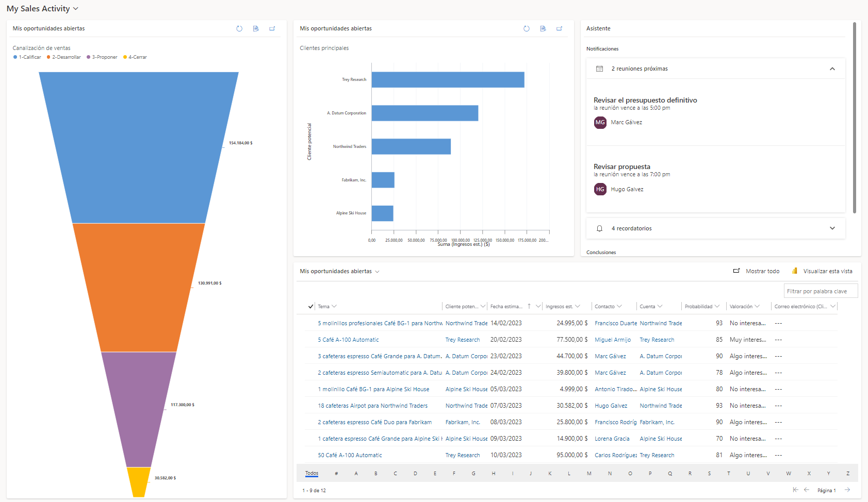The width and height of the screenshot is (868, 502).
Task: View records icon in funnel chart card
Action: (256, 29)
